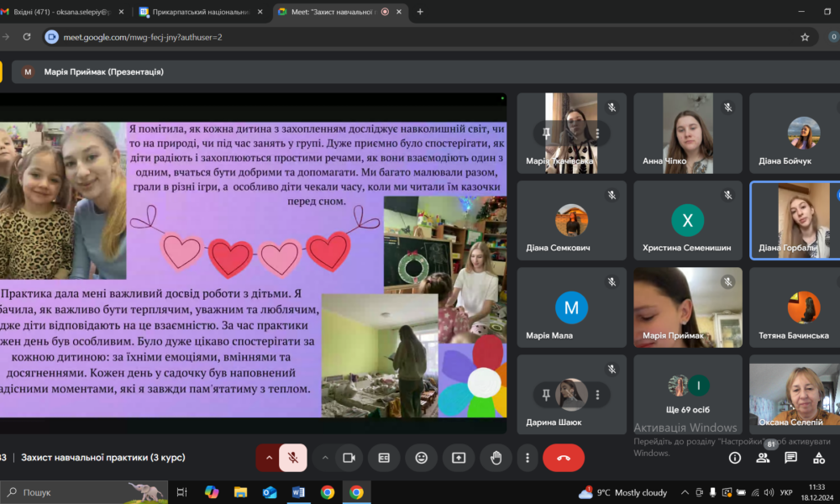Show the participants list

pyautogui.click(x=763, y=458)
